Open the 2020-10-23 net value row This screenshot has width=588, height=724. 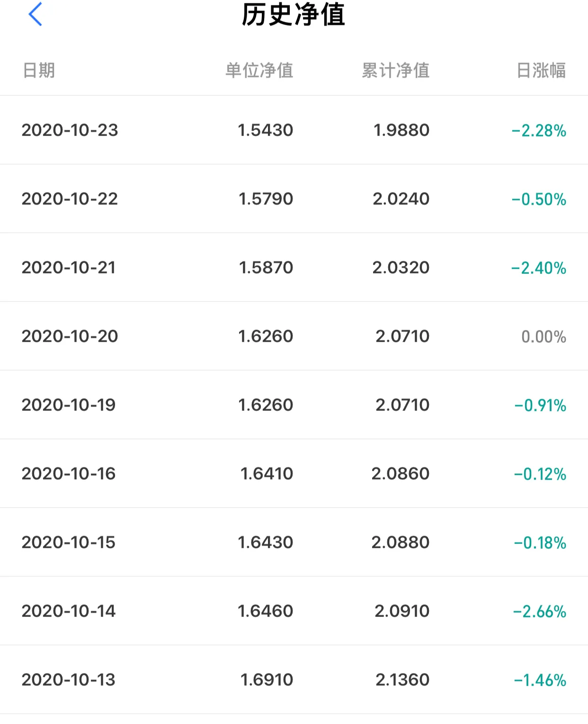point(294,130)
